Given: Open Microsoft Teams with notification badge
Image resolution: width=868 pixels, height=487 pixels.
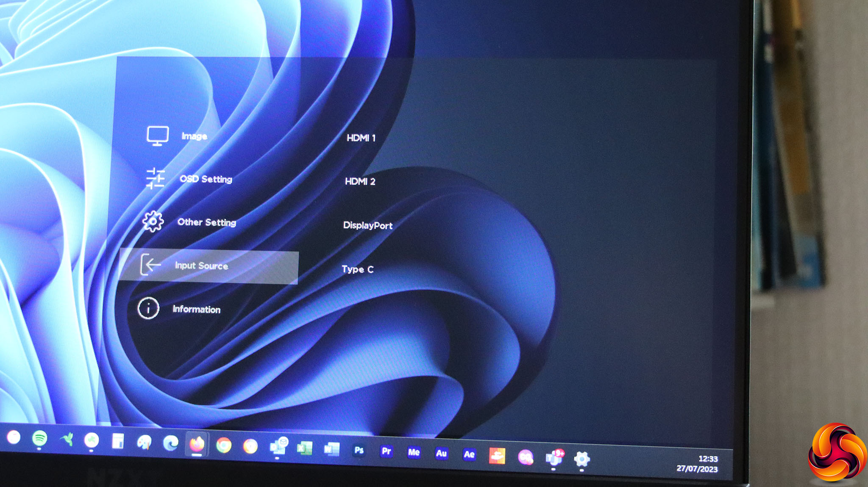Looking at the screenshot, I should (554, 457).
